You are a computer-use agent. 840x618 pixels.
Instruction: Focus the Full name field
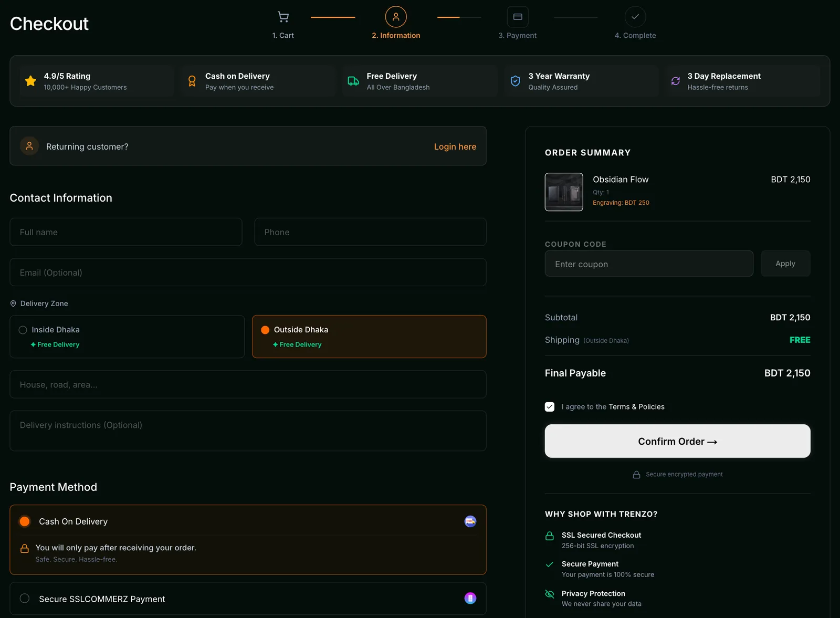pos(126,232)
